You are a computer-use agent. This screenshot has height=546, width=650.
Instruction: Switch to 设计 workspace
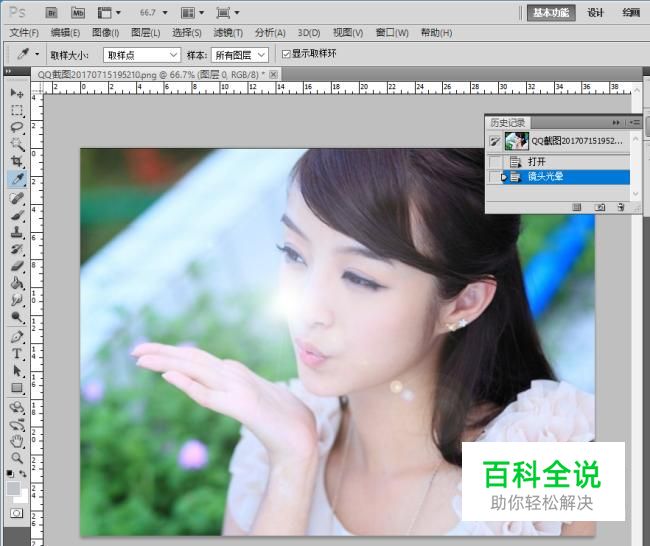[x=595, y=13]
